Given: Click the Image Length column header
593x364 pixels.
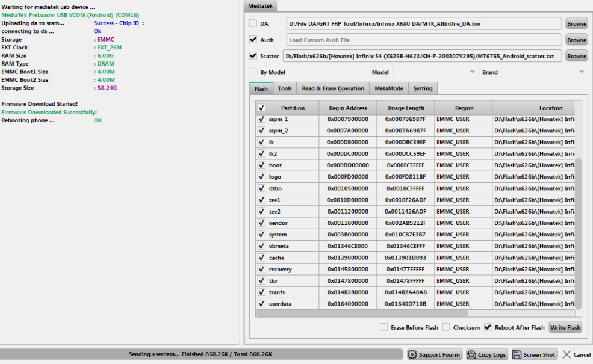Looking at the screenshot, I should tap(405, 108).
